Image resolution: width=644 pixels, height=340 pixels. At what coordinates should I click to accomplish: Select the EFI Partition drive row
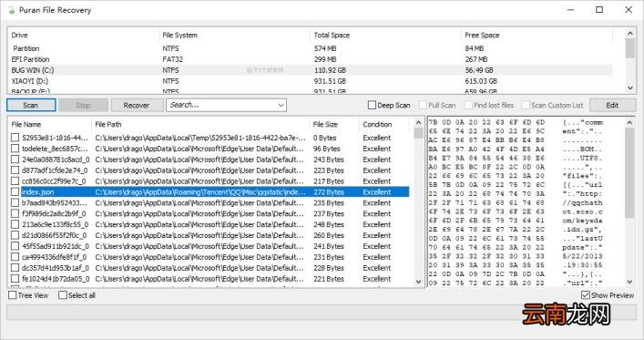click(x=311, y=59)
